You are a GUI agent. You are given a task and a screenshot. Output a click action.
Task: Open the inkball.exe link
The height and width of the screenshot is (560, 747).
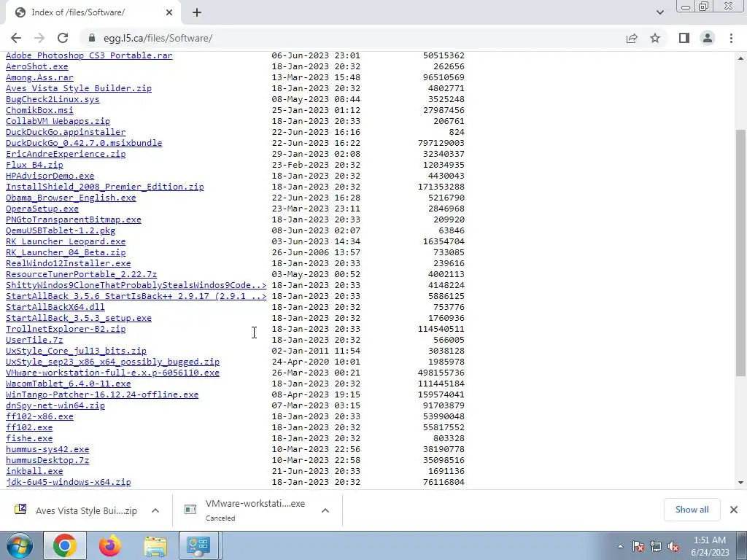pos(34,472)
